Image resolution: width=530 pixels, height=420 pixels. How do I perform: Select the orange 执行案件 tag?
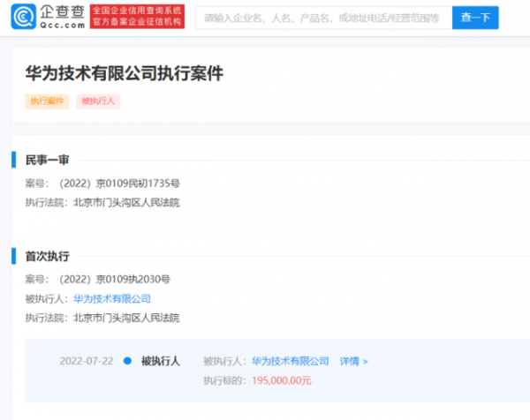click(x=48, y=101)
